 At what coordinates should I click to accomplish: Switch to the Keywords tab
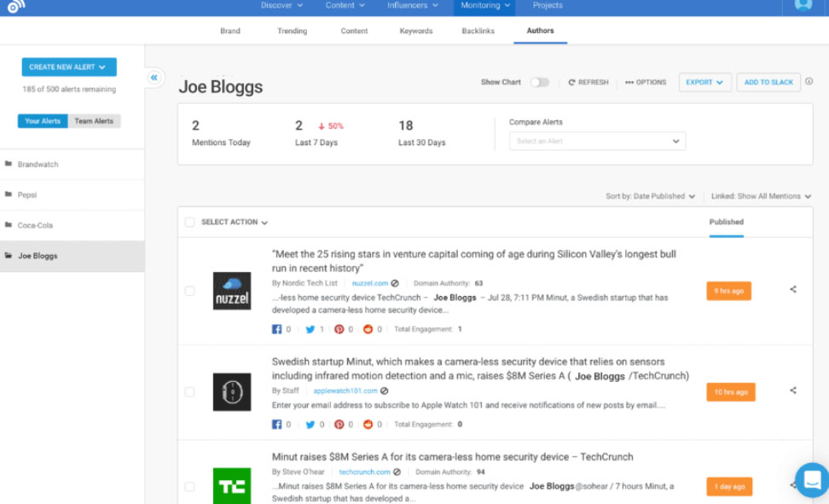[416, 31]
